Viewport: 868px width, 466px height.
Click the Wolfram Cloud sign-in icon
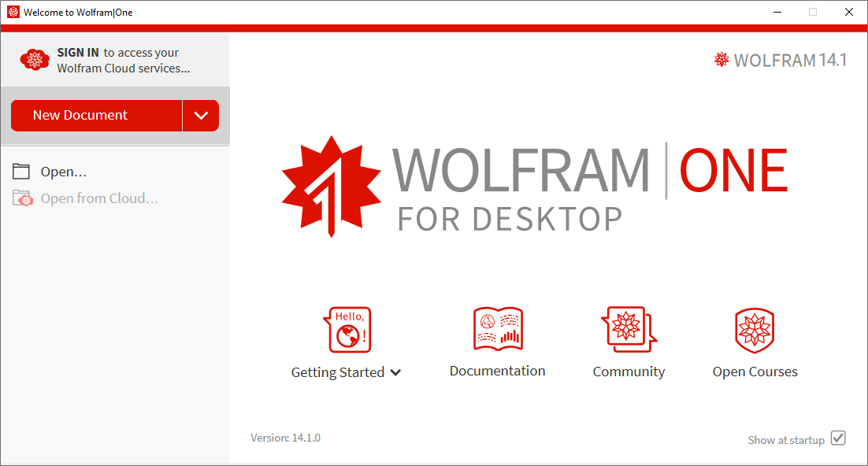point(35,60)
